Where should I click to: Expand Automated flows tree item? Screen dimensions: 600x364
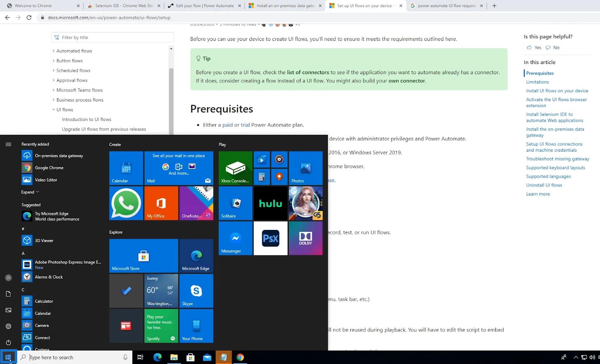(x=54, y=51)
